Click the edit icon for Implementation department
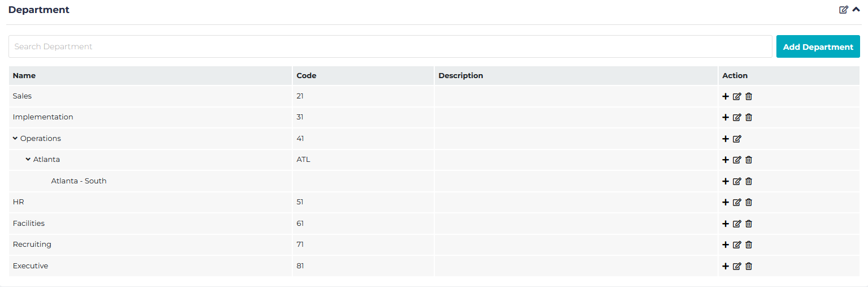 coord(737,118)
